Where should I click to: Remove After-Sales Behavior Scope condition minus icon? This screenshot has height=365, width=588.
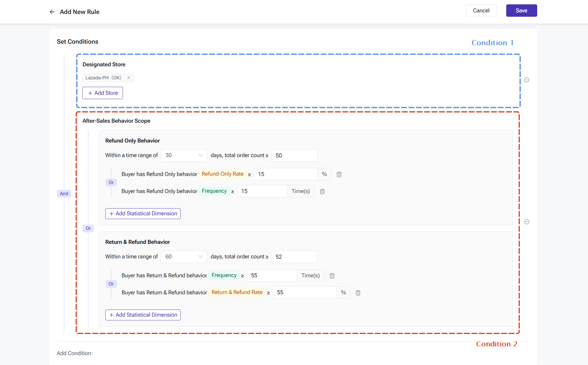pos(527,222)
